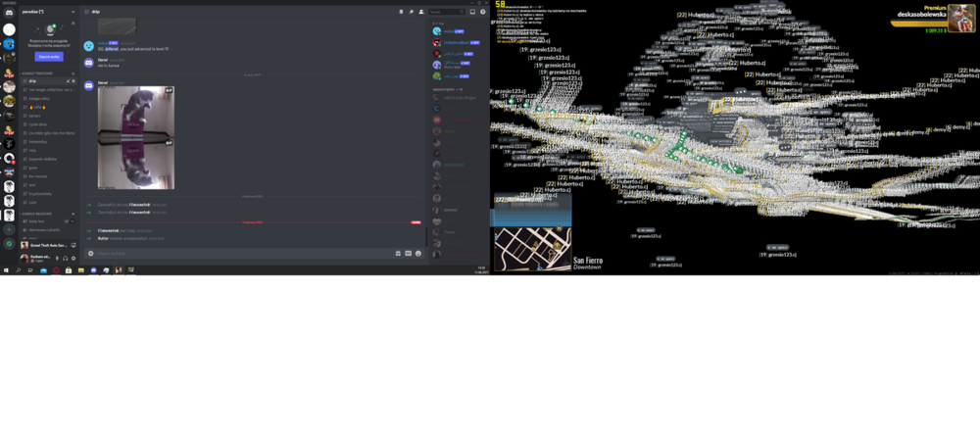This screenshot has width=980, height=436.
Task: Join darmowe cukierki voice channel
Action: (48, 230)
